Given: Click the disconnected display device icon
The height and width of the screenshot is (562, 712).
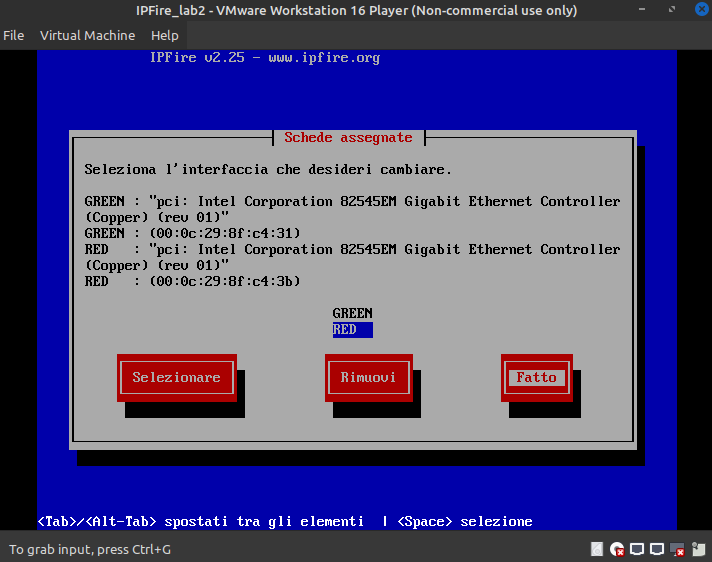Looking at the screenshot, I should tap(677, 549).
